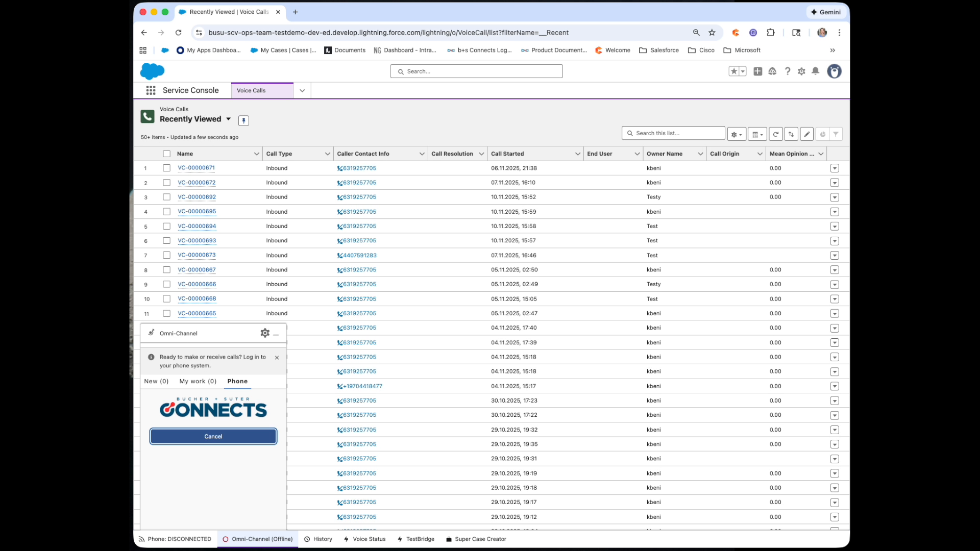The image size is (980, 551).
Task: Pin the Recently Viewed list
Action: pos(243,120)
